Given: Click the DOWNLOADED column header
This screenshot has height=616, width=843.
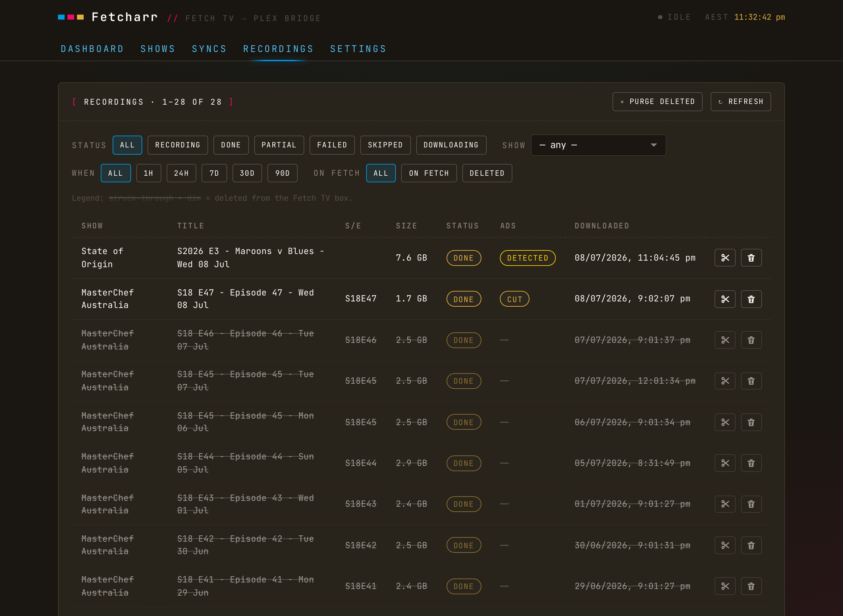Looking at the screenshot, I should 602,226.
